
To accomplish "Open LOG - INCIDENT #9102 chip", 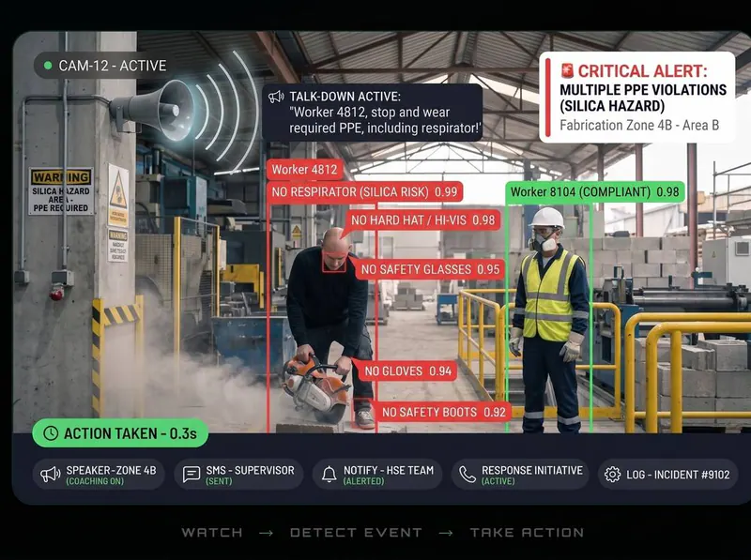I will (667, 475).
